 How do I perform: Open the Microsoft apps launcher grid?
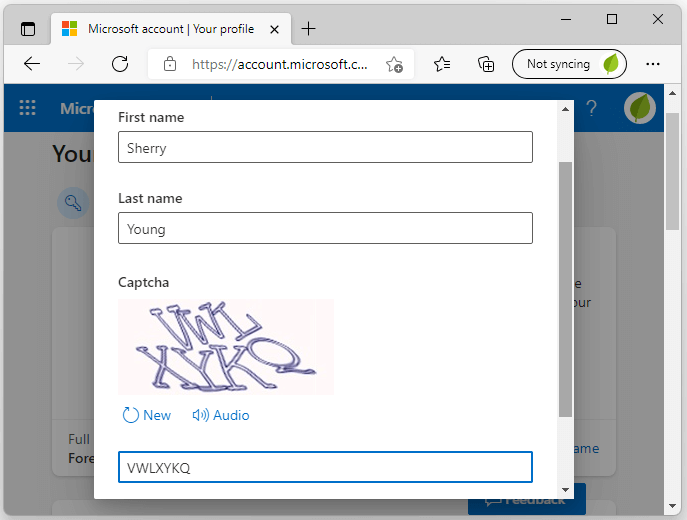point(28,107)
